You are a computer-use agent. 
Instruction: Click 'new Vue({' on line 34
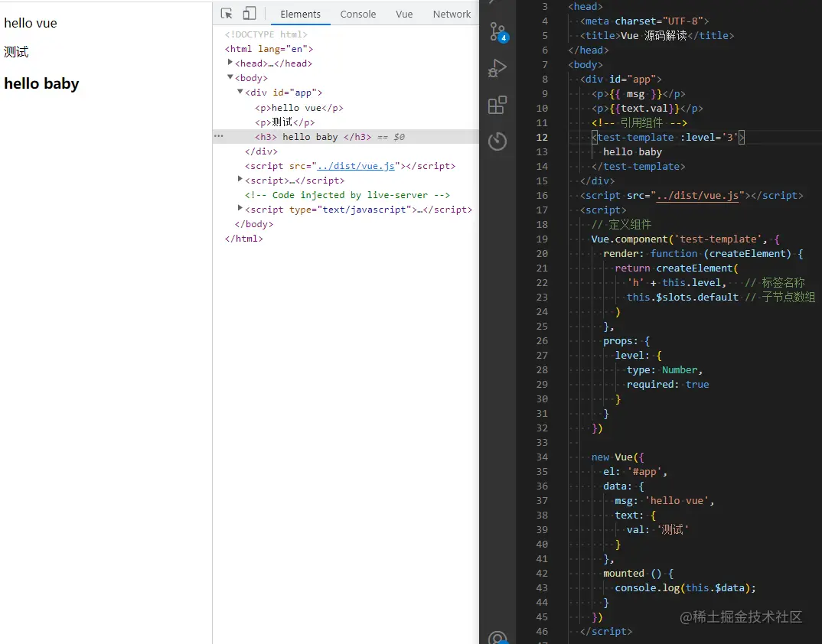618,457
